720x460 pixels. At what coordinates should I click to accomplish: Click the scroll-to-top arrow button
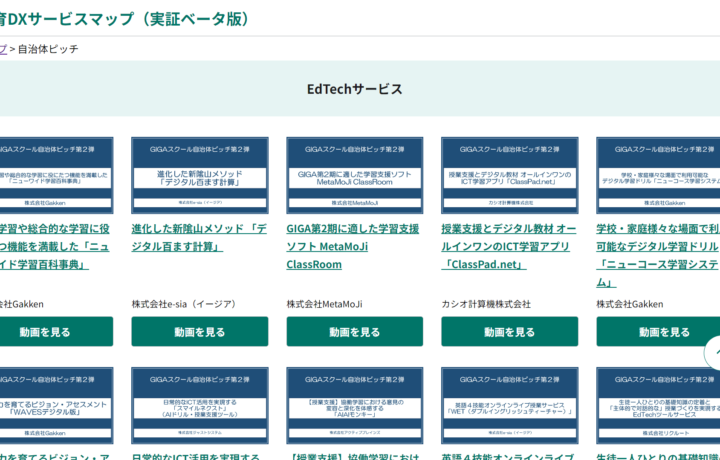tap(713, 353)
